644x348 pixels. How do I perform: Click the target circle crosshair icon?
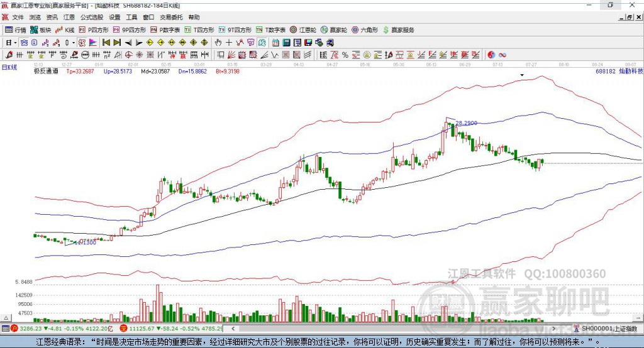[x=128, y=55]
